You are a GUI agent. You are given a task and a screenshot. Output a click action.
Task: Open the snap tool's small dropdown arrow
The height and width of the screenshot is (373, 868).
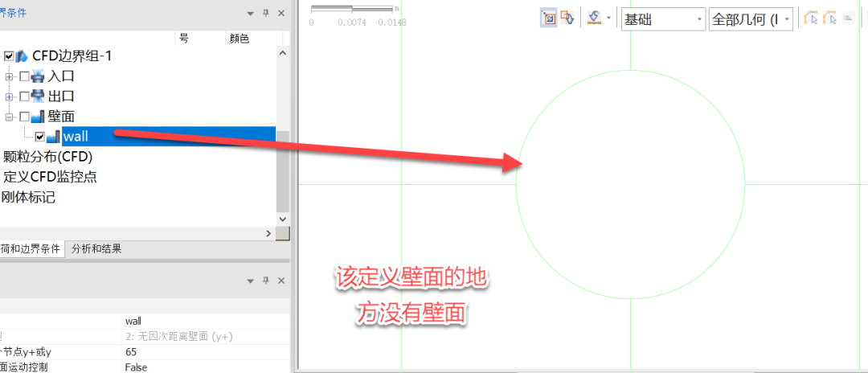(608, 18)
